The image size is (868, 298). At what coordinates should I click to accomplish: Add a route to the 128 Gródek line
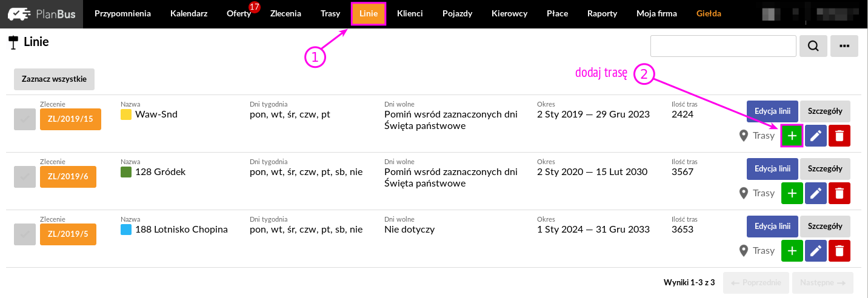pos(792,193)
